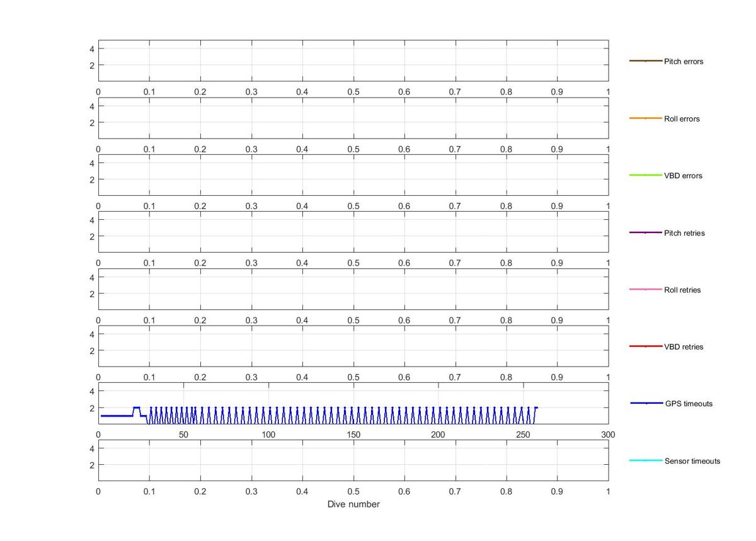This screenshot has width=756, height=541.
Task: Click the "GPS timeouts" legend label
Action: [x=689, y=404]
